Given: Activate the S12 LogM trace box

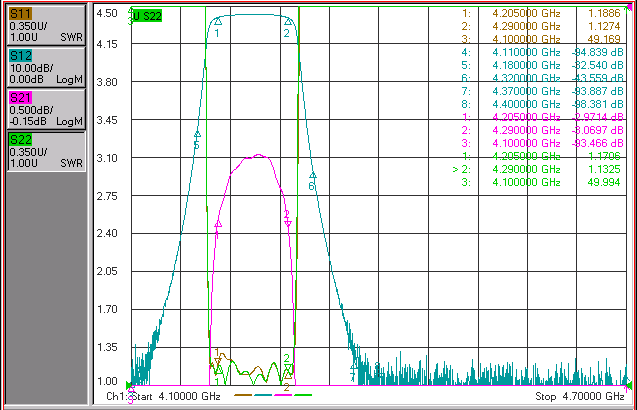Looking at the screenshot, I should pyautogui.click(x=46, y=67).
